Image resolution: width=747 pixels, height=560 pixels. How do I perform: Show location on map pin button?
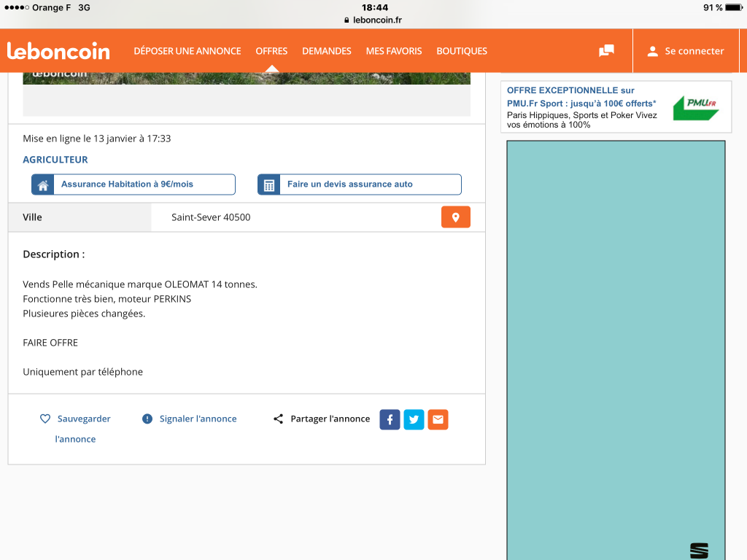tap(455, 217)
